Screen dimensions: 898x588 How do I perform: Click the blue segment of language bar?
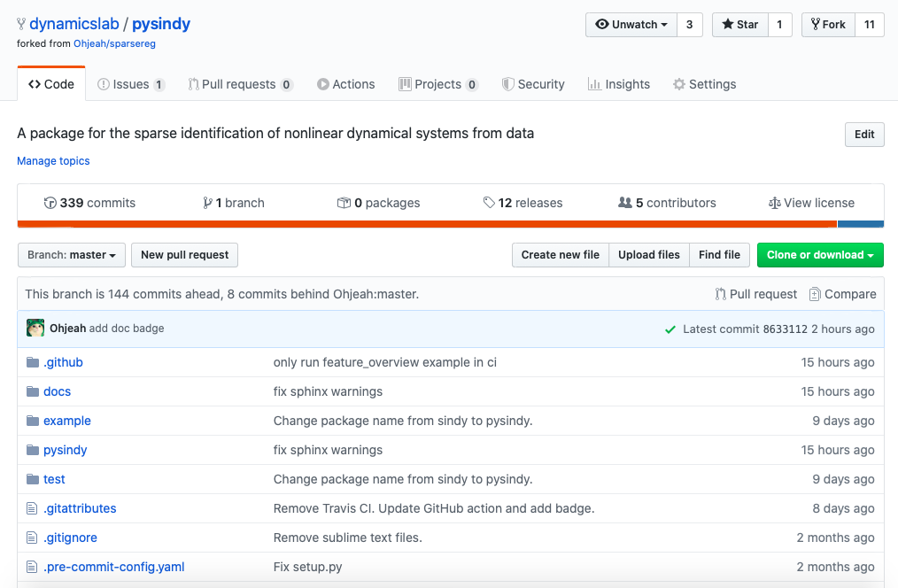coord(861,224)
